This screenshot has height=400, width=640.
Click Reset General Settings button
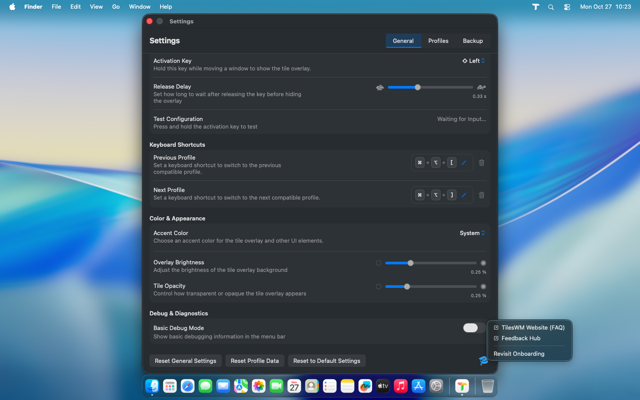click(185, 361)
